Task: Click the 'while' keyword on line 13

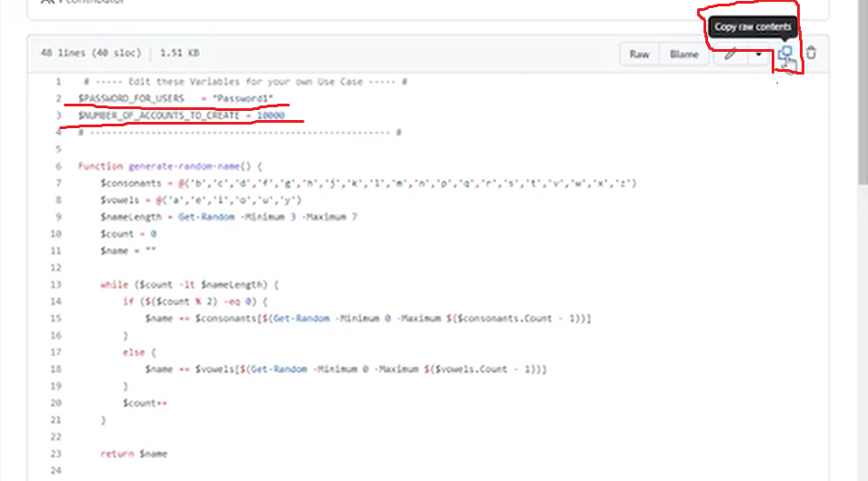Action: (114, 285)
